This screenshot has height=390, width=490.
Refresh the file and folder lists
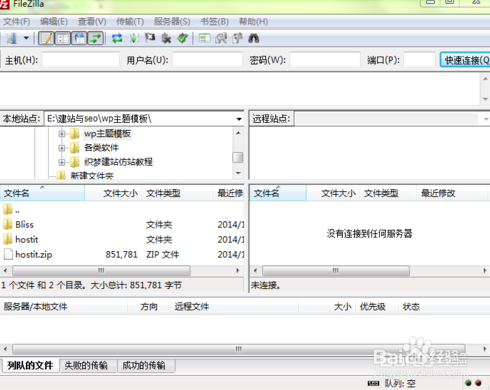[117, 38]
